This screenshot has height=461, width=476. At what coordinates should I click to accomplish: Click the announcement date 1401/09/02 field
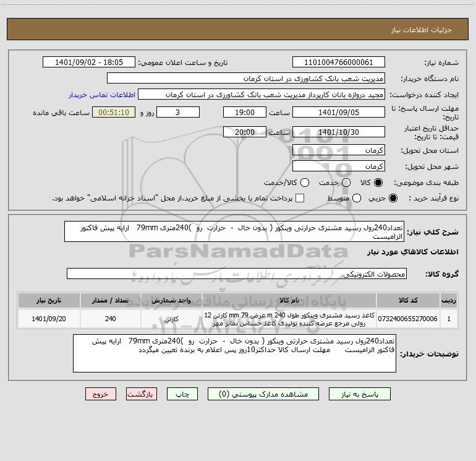click(89, 62)
